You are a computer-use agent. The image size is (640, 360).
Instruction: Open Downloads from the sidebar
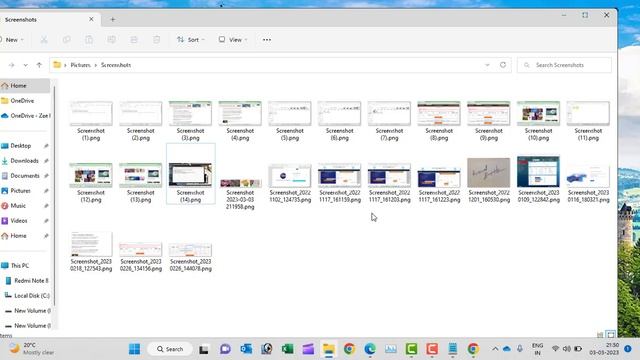click(x=25, y=161)
